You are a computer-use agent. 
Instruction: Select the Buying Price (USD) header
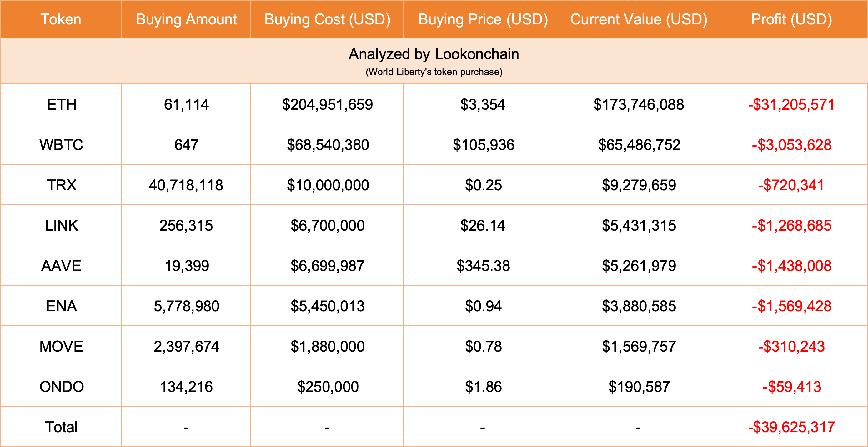point(483,19)
